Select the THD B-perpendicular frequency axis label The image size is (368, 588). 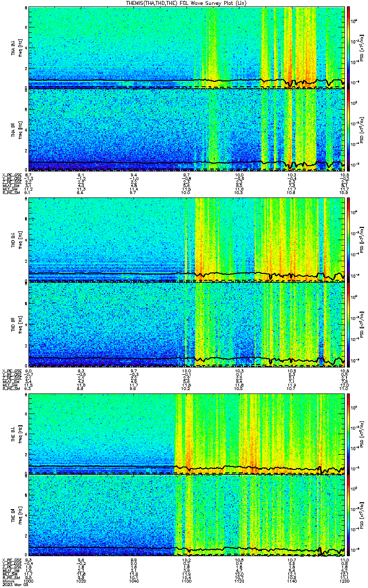coord(18,240)
